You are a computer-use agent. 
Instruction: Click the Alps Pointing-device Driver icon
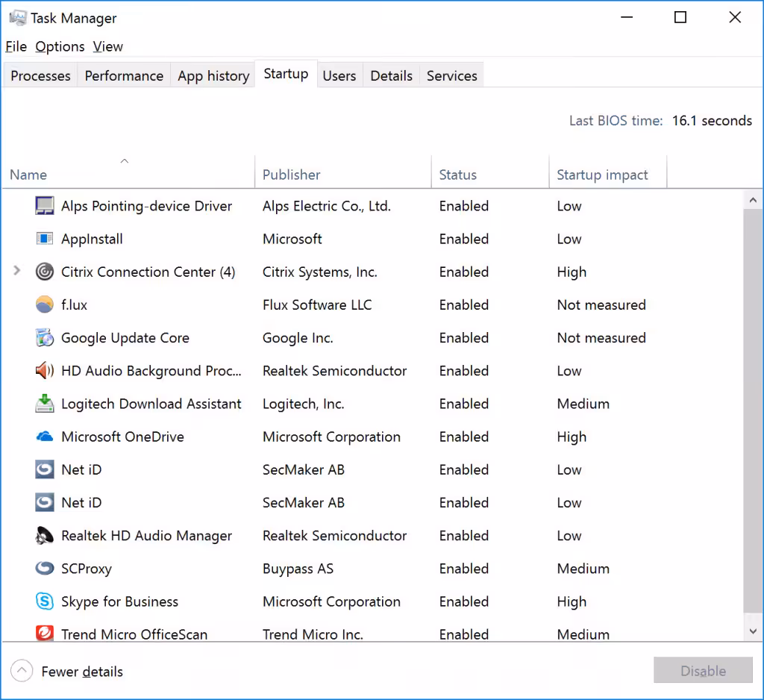click(x=44, y=206)
